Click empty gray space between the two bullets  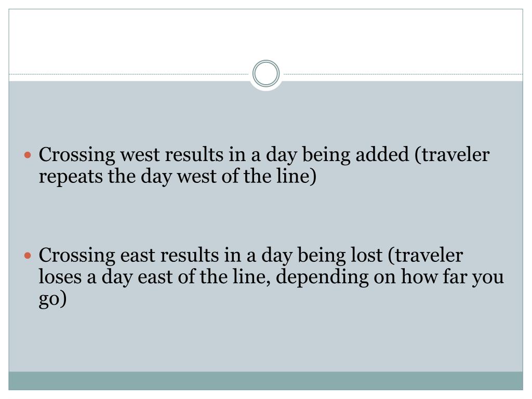265,217
